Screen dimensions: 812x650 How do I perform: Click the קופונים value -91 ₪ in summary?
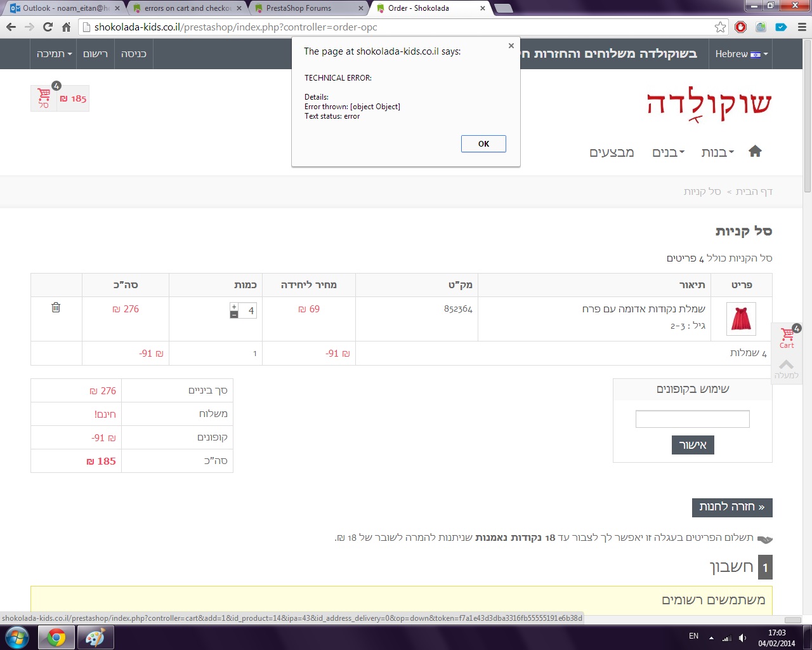[x=103, y=438]
